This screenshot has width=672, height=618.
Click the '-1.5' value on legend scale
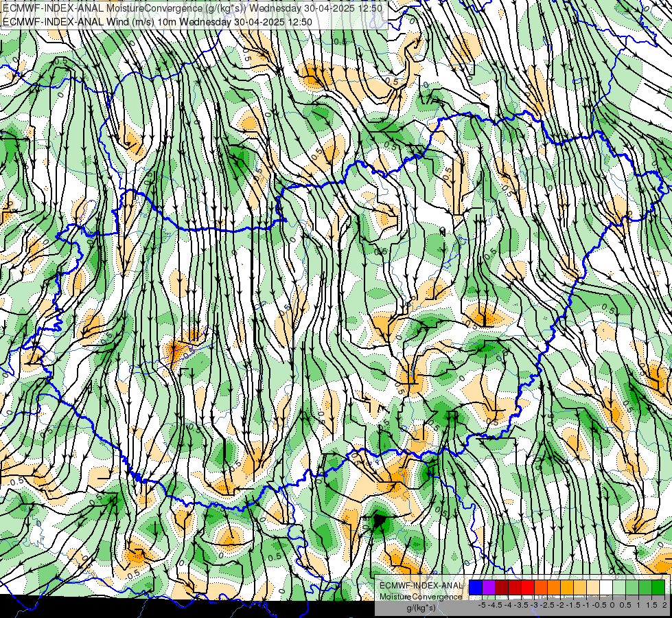(x=573, y=605)
